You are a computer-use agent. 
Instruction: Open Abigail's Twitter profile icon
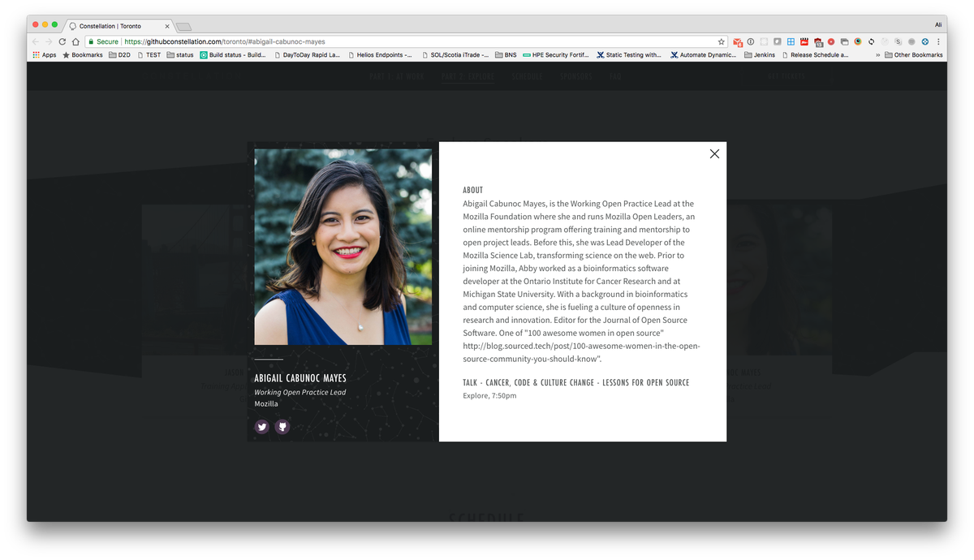click(262, 426)
